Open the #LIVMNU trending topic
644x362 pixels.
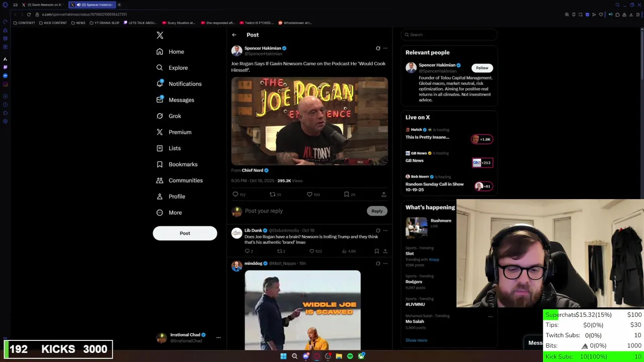pyautogui.click(x=415, y=304)
